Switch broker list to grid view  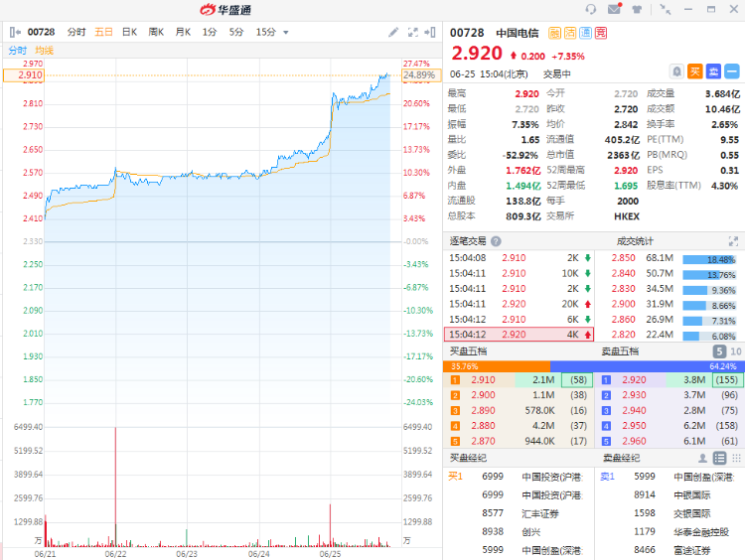click(736, 458)
